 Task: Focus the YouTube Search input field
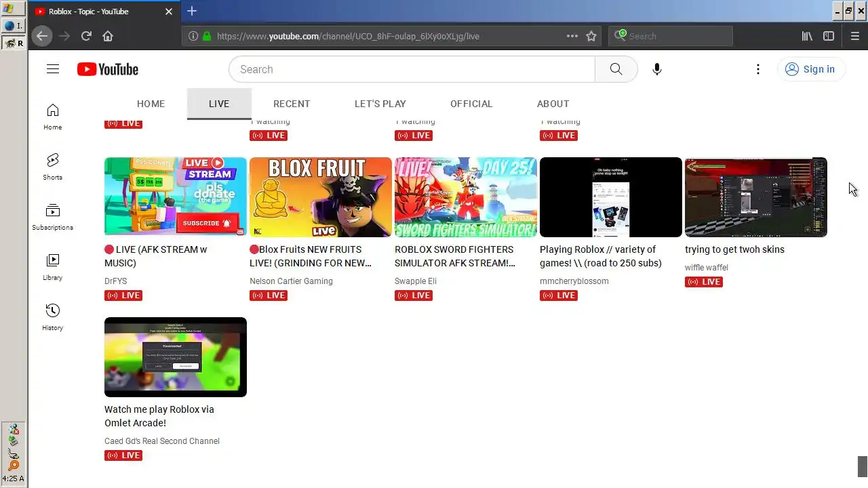(x=412, y=69)
